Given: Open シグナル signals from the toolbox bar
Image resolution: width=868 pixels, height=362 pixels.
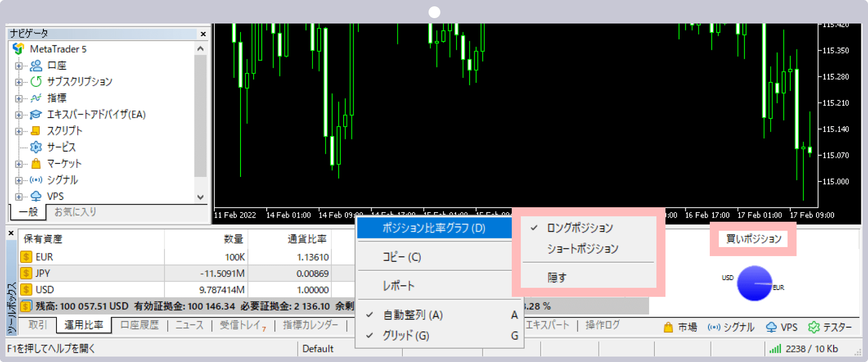Looking at the screenshot, I should tap(731, 327).
